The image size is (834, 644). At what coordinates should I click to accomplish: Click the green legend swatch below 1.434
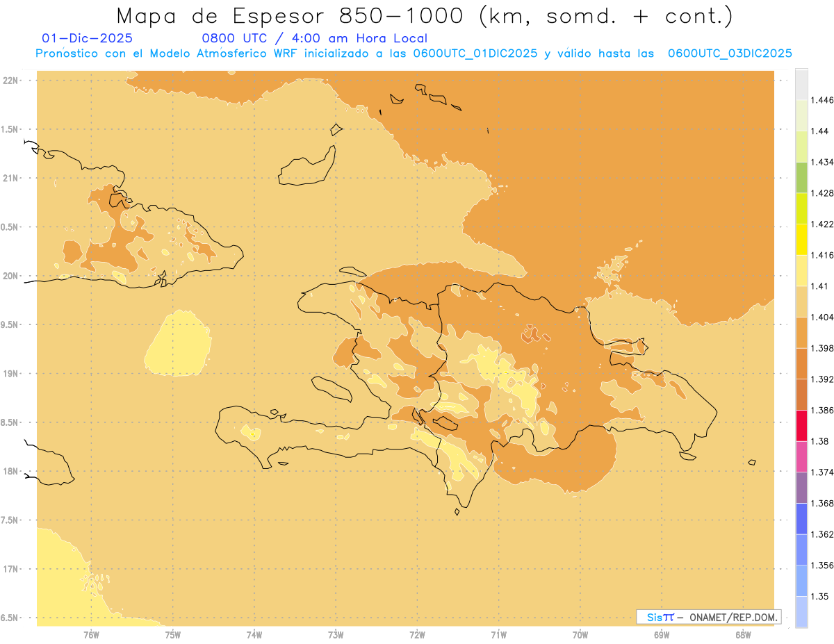(801, 177)
